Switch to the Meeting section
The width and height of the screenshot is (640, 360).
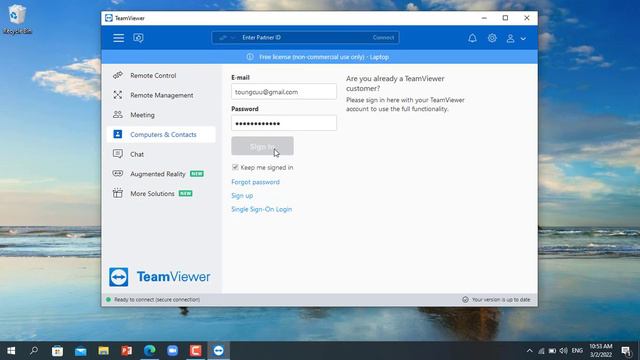161,115
